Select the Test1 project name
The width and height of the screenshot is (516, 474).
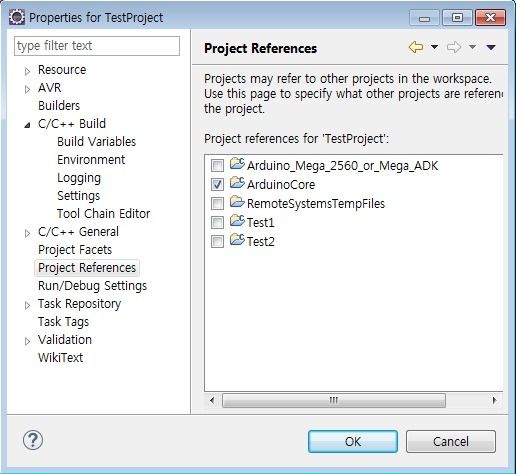point(260,222)
